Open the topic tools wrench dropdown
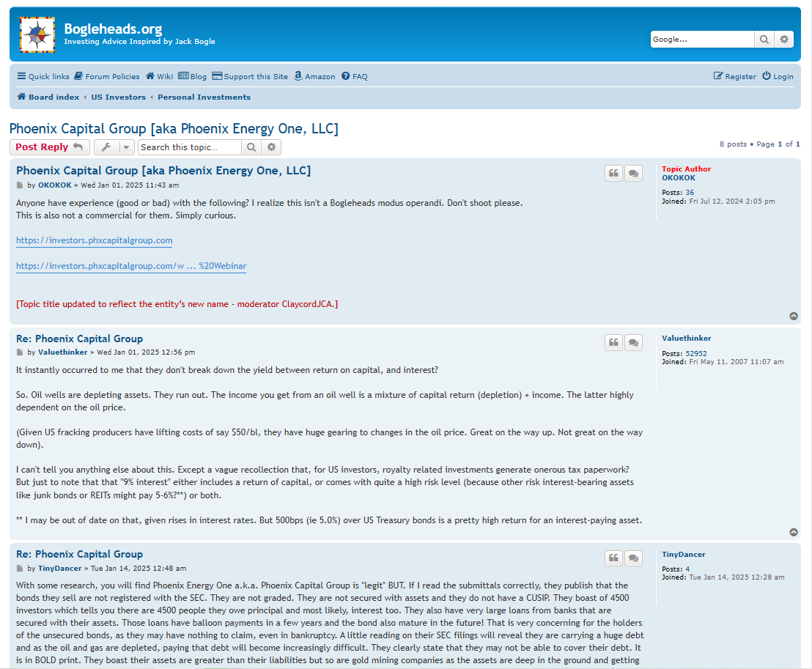 point(114,147)
